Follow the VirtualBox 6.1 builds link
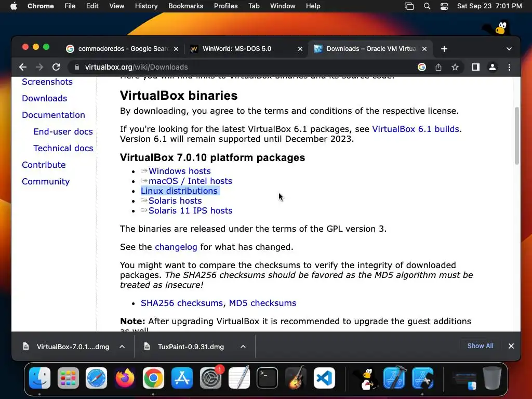This screenshot has width=532, height=399. pyautogui.click(x=416, y=129)
